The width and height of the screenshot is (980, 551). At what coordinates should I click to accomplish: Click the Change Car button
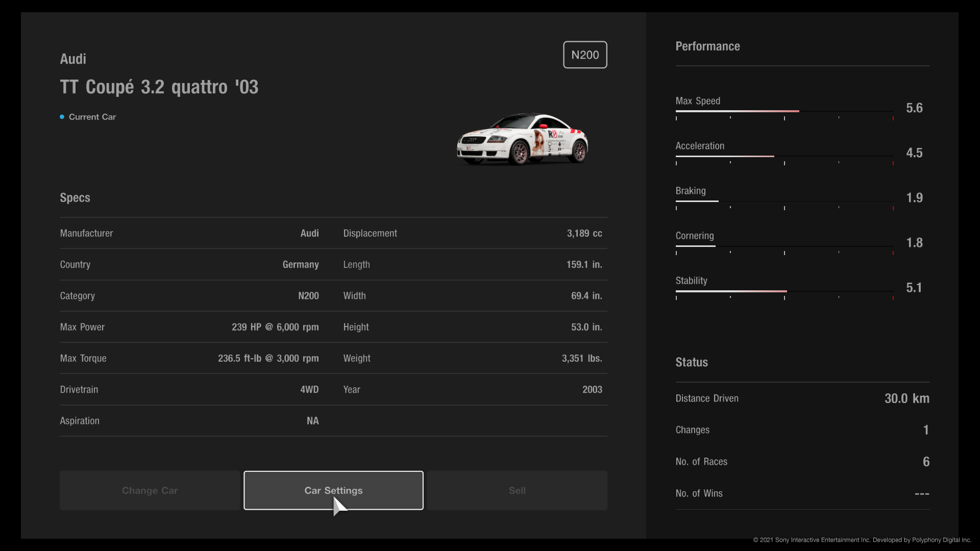tap(150, 490)
